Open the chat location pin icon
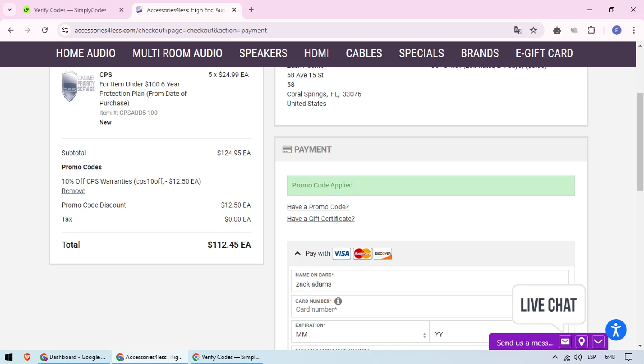This screenshot has height=364, width=644. click(581, 342)
